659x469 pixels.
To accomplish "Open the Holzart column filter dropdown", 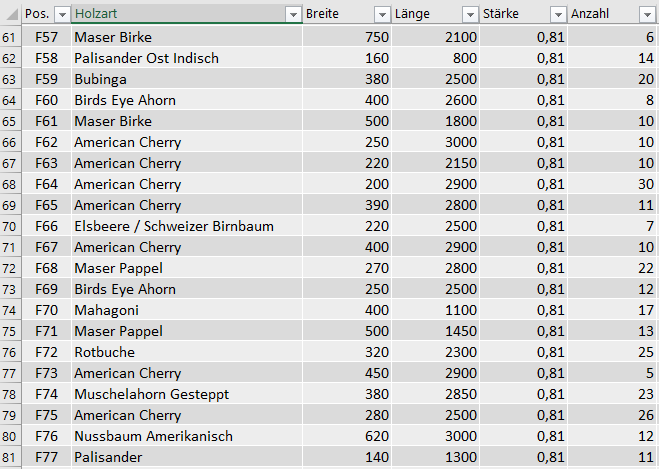I will [x=293, y=15].
